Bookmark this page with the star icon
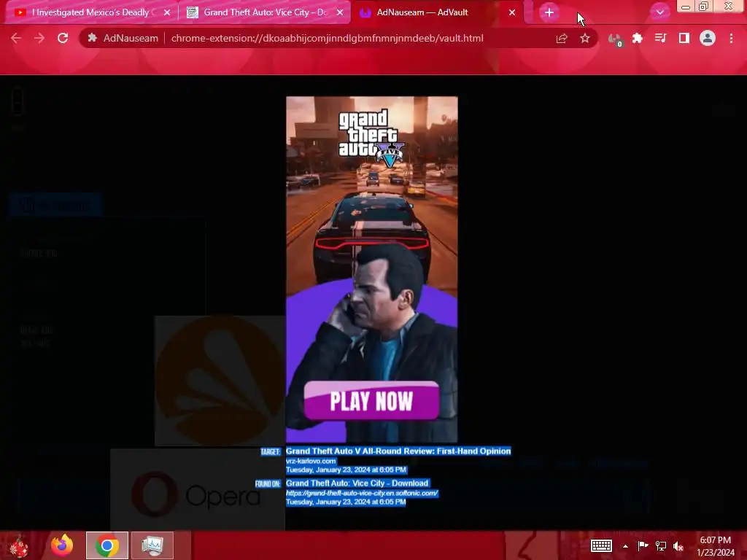This screenshot has height=560, width=747. click(585, 39)
